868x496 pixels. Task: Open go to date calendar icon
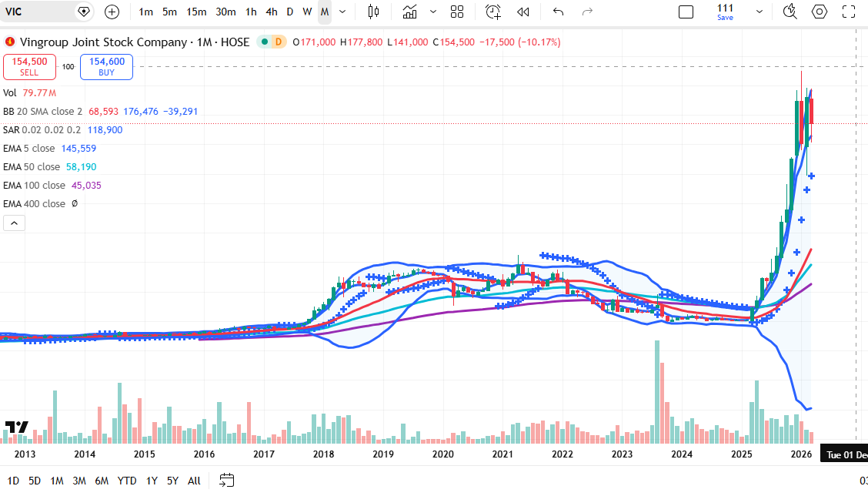tap(227, 480)
